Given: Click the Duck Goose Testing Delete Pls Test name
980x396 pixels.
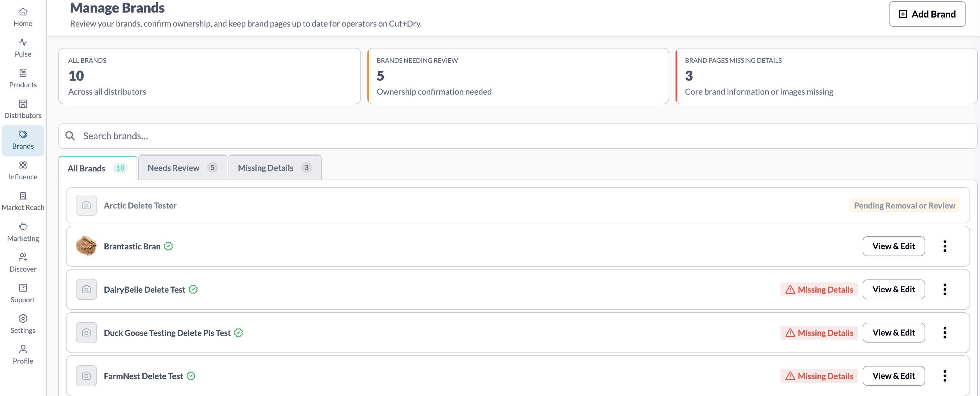Looking at the screenshot, I should (x=167, y=333).
